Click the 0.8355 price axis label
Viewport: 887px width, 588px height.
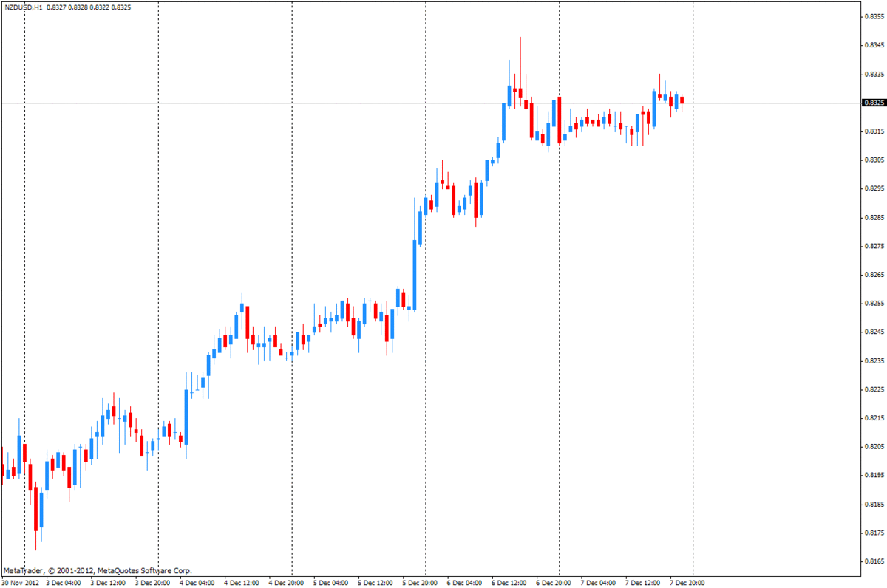click(874, 17)
